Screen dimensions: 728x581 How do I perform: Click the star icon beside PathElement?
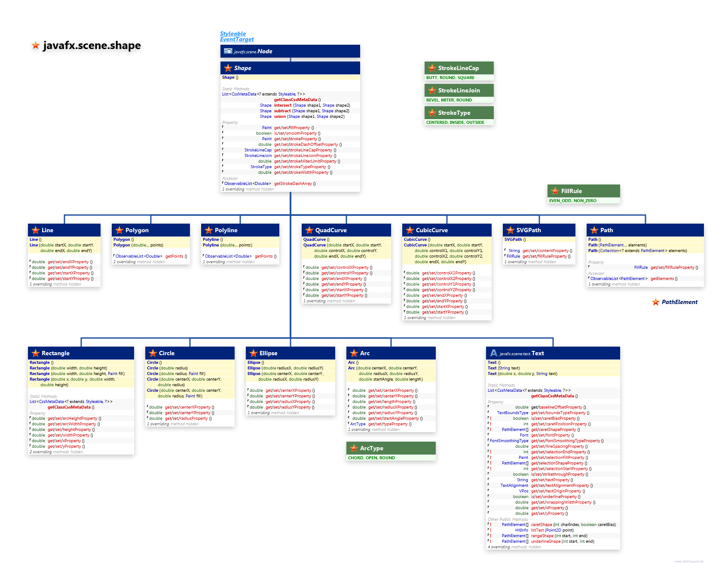pyautogui.click(x=655, y=302)
